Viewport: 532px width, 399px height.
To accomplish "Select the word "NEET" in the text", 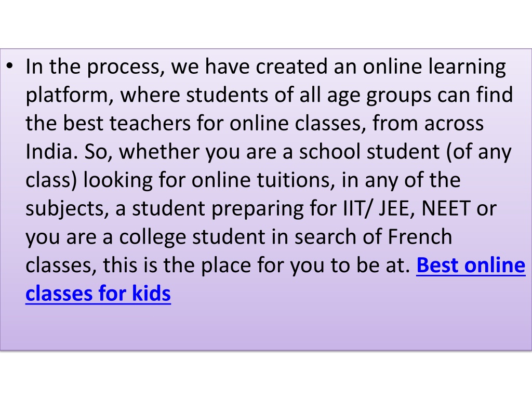I will (x=445, y=208).
